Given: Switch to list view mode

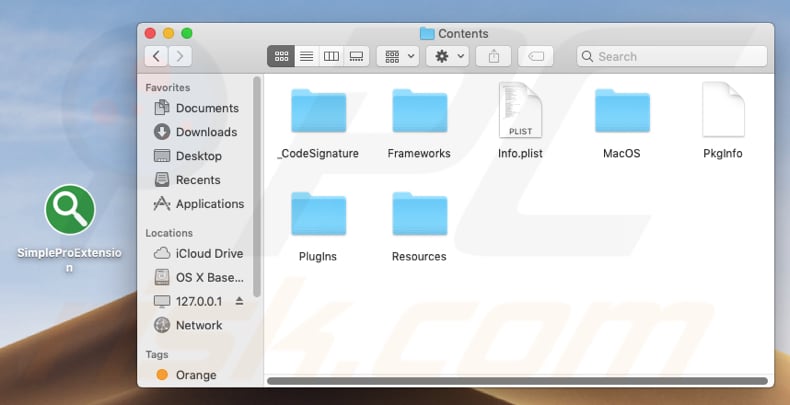Looking at the screenshot, I should 306,57.
